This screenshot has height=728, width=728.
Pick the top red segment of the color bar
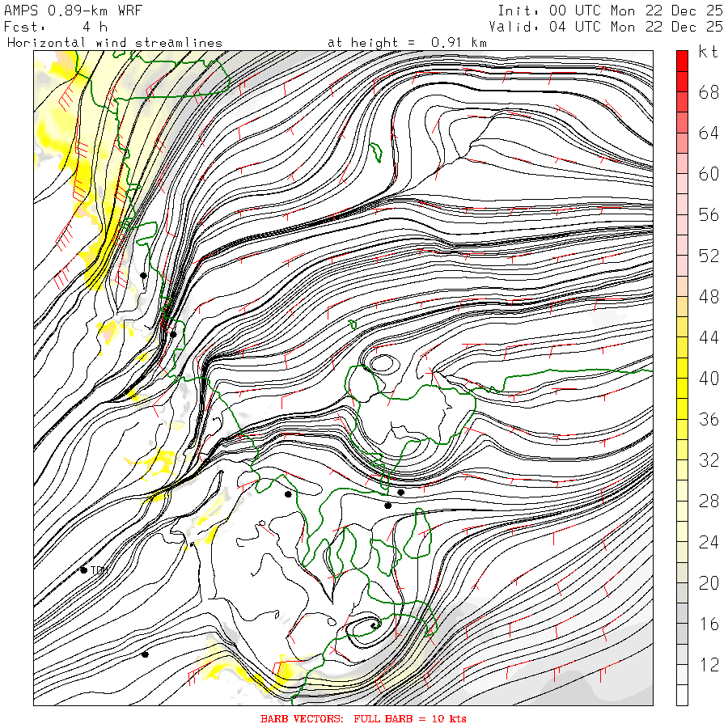pos(682,61)
